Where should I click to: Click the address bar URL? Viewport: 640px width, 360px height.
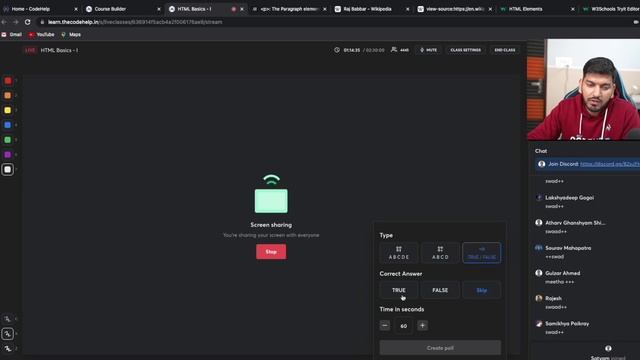(135, 22)
